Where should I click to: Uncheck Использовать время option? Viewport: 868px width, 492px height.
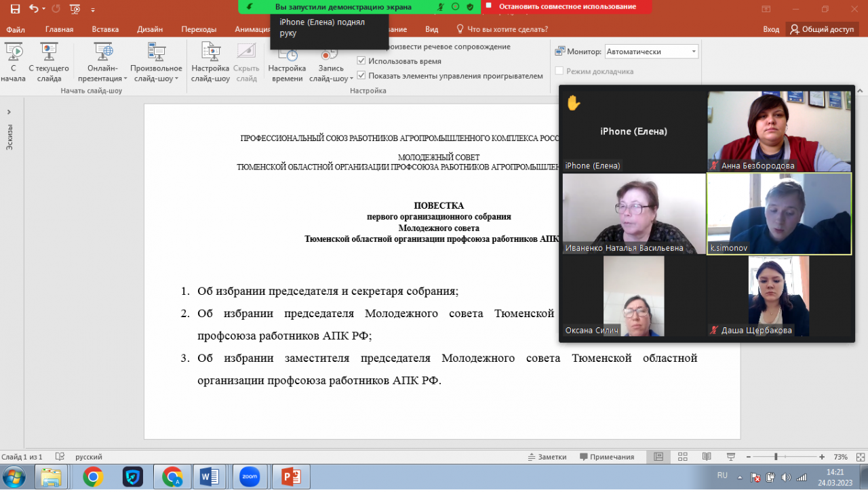(361, 61)
